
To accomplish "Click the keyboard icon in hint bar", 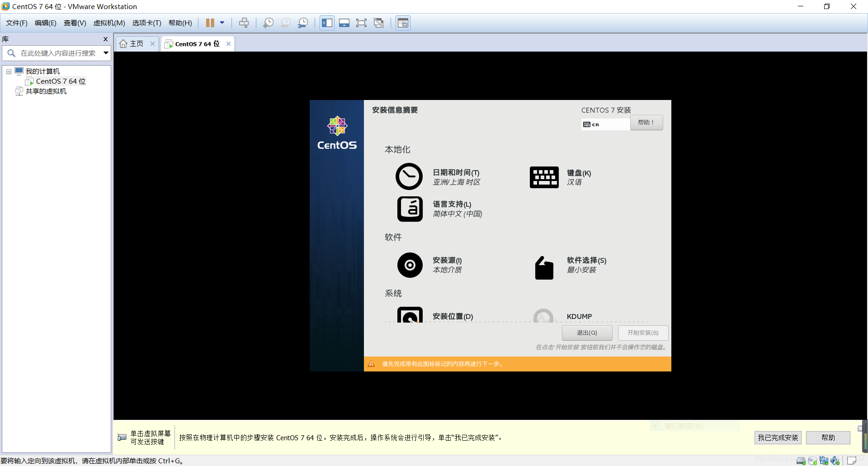I will click(122, 437).
